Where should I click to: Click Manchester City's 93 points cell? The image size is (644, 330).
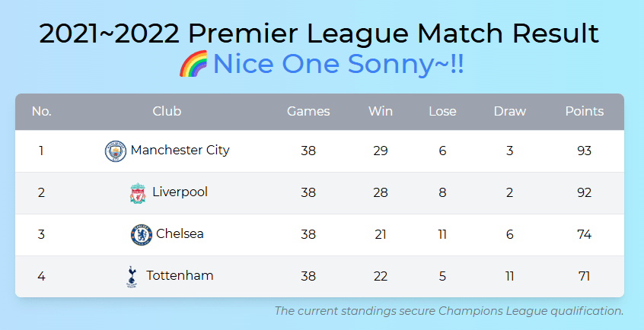pos(584,151)
